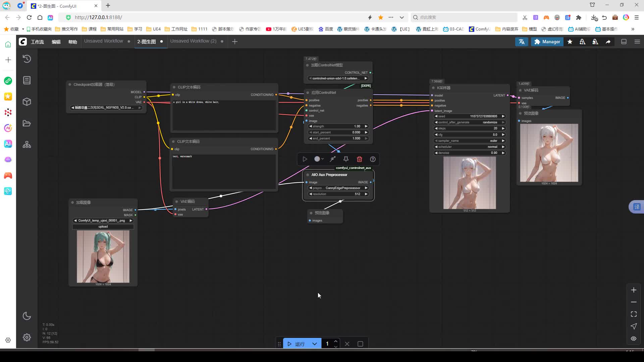The width and height of the screenshot is (644, 362).
Task: Click the Manager button
Action: pos(547,42)
